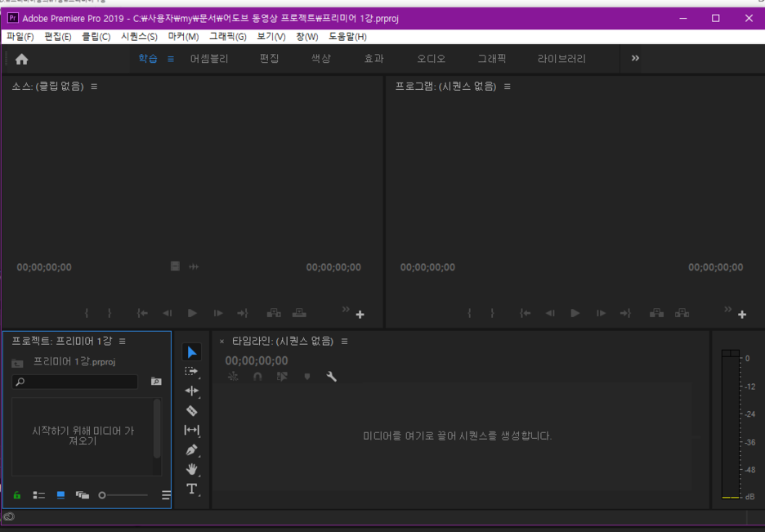The image size is (765, 532).
Task: Open Timeline panel menu icon
Action: 344,342
